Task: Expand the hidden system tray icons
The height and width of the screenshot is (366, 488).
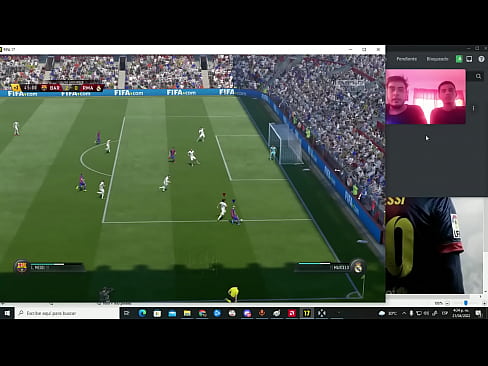Action: [404, 313]
